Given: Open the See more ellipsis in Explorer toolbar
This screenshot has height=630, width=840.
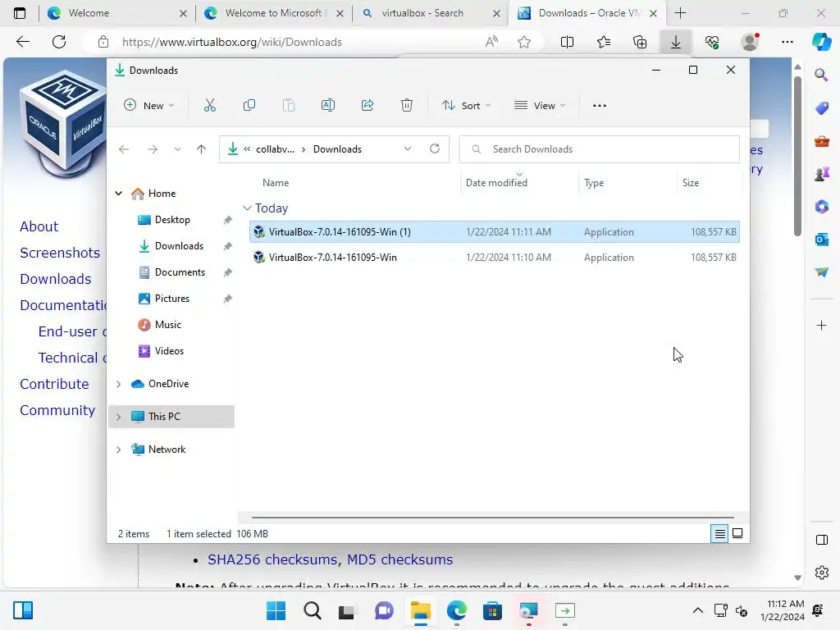Looking at the screenshot, I should pyautogui.click(x=600, y=106).
